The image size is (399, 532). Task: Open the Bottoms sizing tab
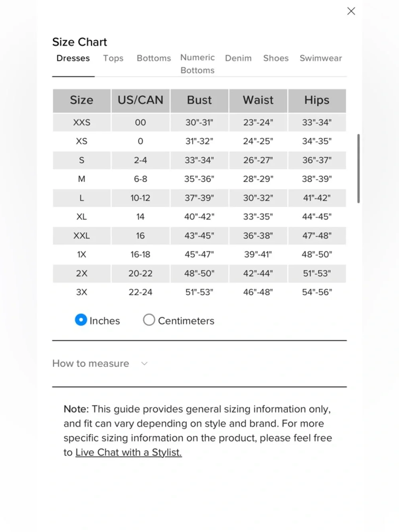point(154,58)
